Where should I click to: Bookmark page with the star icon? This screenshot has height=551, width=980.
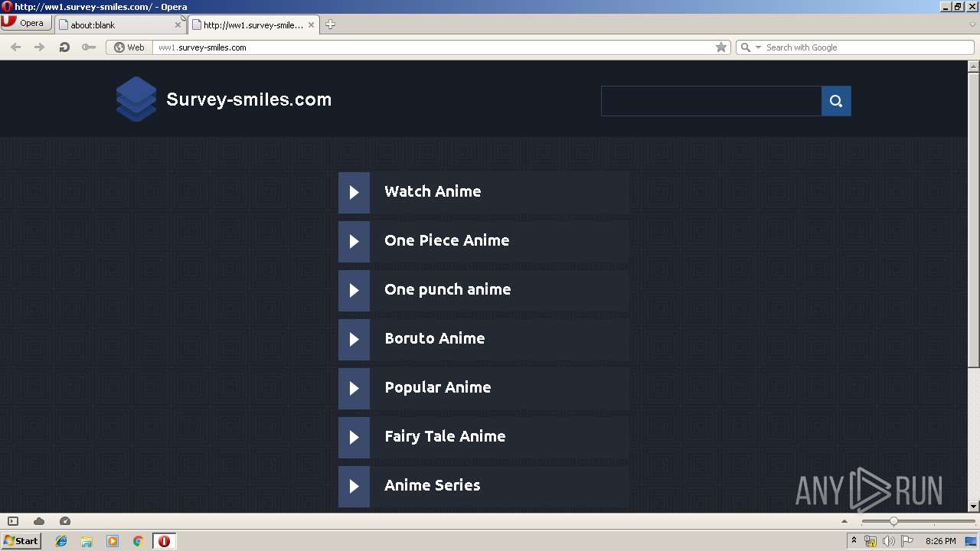pyautogui.click(x=721, y=47)
